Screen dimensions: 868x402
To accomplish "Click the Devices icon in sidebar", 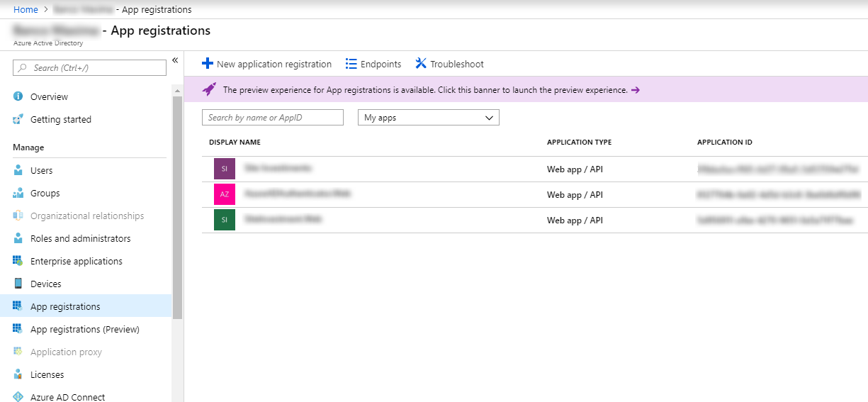I will point(18,284).
